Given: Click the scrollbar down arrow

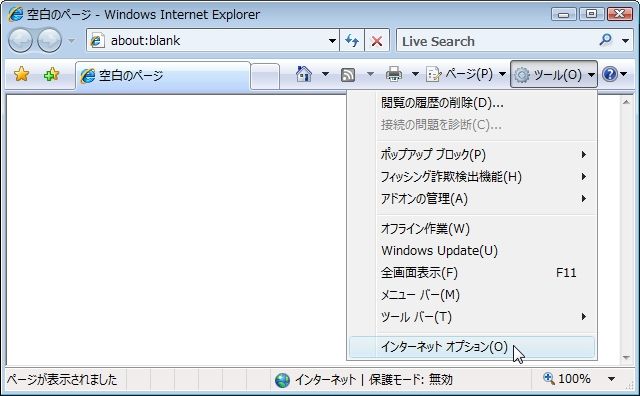Looking at the screenshot, I should point(626,358).
